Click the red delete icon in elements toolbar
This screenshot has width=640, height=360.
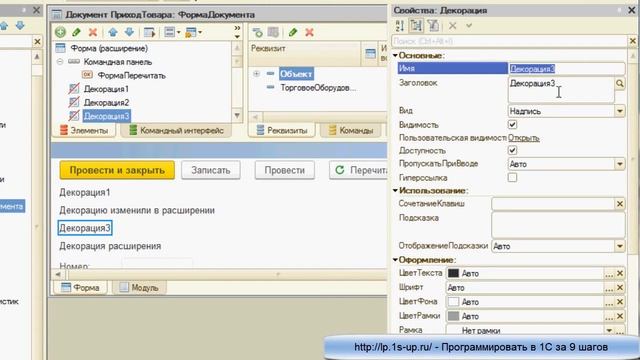click(93, 32)
